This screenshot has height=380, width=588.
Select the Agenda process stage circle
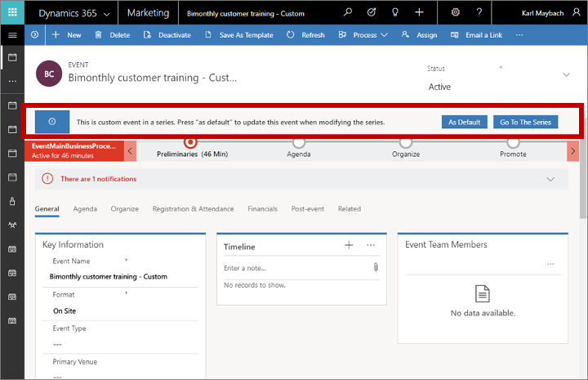pyautogui.click(x=299, y=142)
